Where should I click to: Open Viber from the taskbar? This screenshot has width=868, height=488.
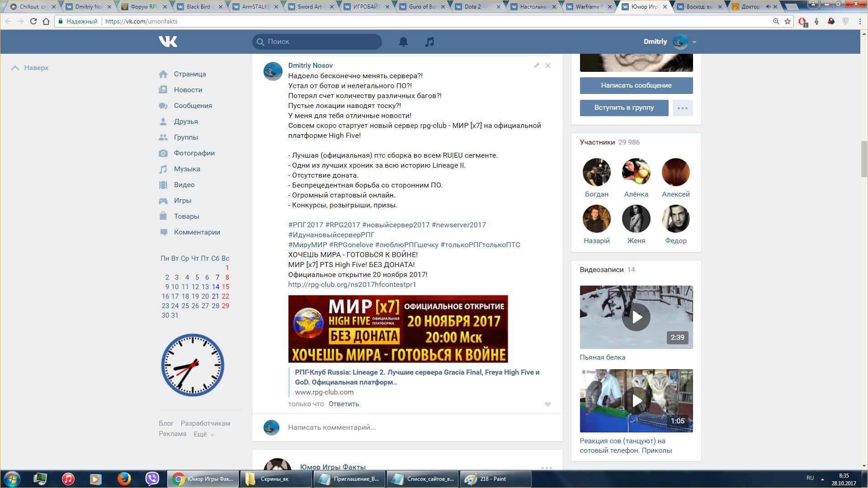coord(152,479)
